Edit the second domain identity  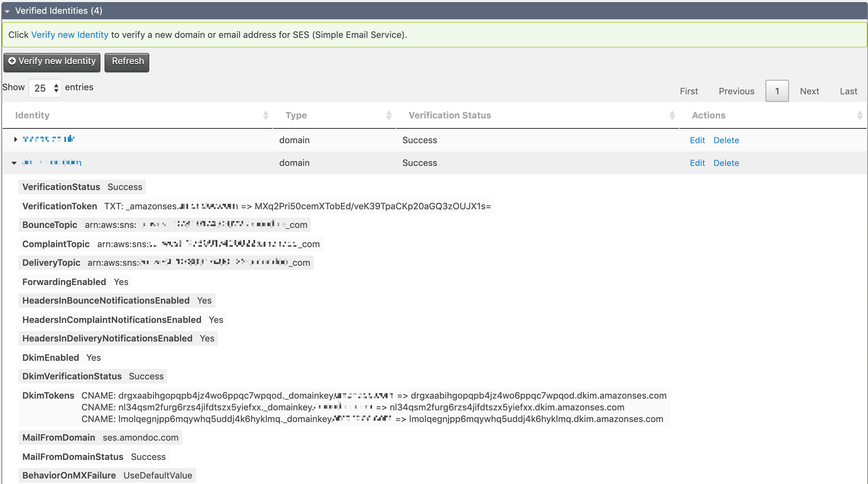click(x=697, y=163)
